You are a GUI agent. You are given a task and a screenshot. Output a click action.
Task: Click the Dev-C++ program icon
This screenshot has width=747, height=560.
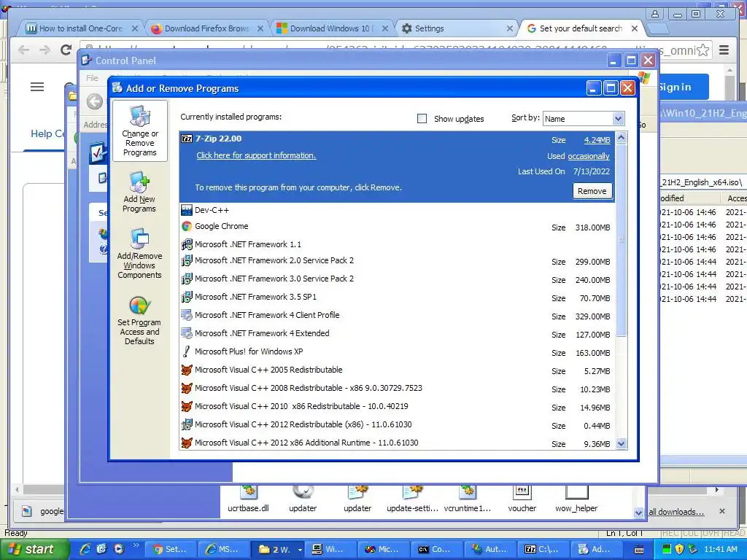[x=187, y=209]
